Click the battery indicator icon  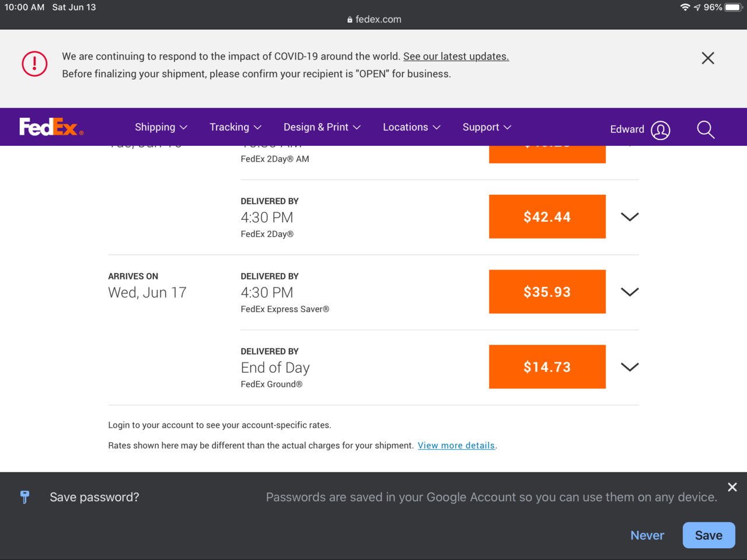point(734,7)
